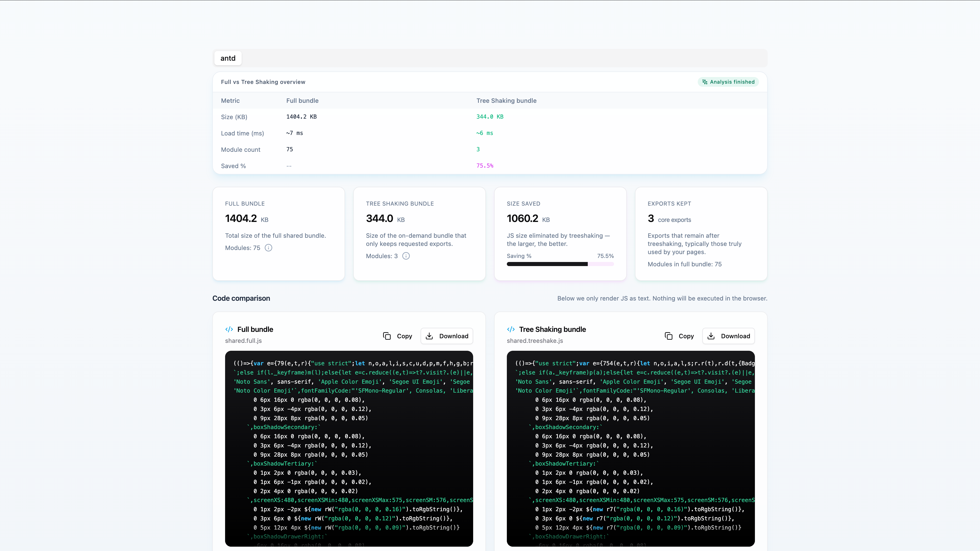Click the code icon beside Full bundle title

pyautogui.click(x=229, y=329)
